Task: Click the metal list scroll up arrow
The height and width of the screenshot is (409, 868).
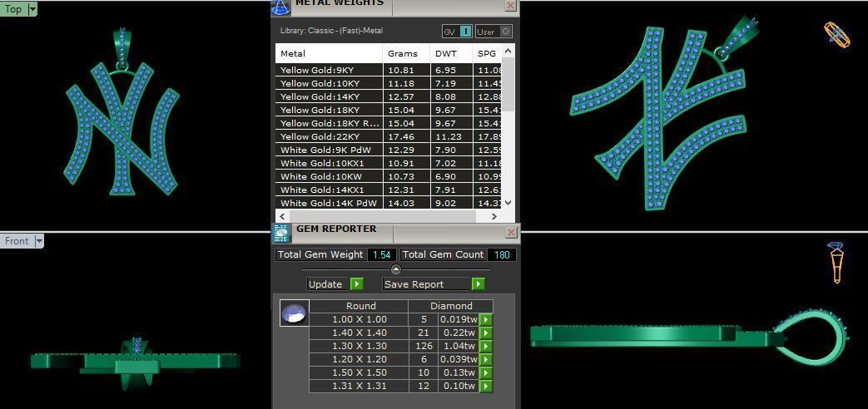Action: click(508, 51)
